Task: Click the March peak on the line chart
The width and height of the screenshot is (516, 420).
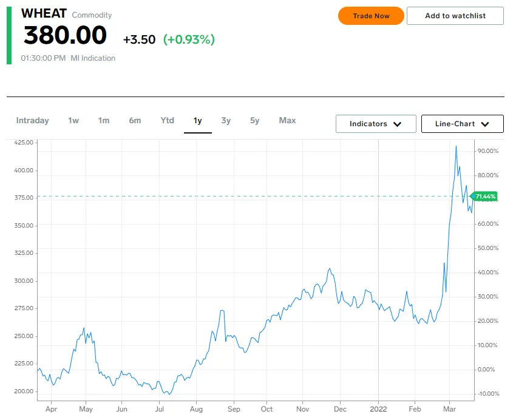Action: (x=456, y=146)
